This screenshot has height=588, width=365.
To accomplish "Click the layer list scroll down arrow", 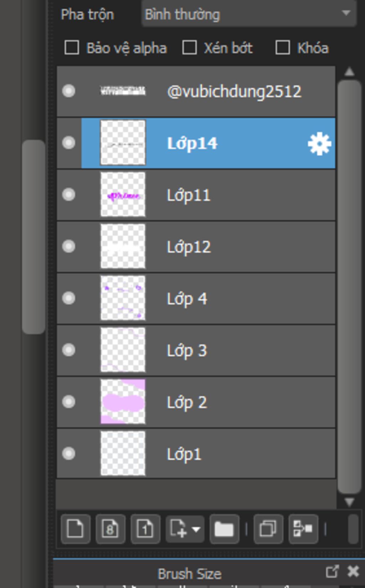I will pos(349,502).
